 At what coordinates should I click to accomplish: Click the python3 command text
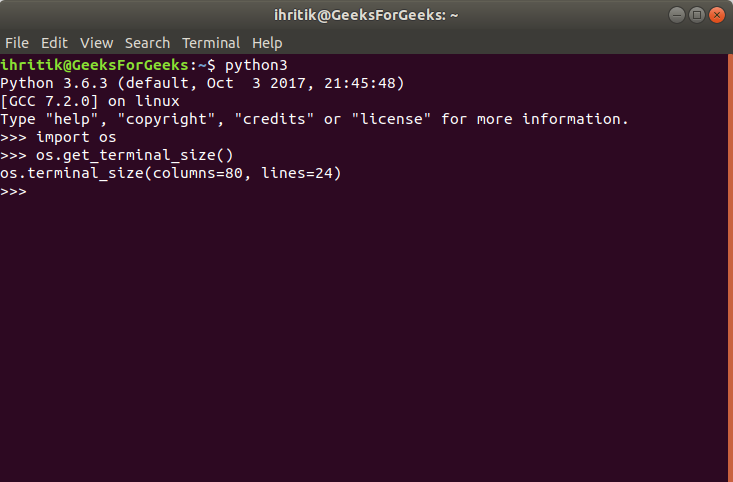pos(256,65)
